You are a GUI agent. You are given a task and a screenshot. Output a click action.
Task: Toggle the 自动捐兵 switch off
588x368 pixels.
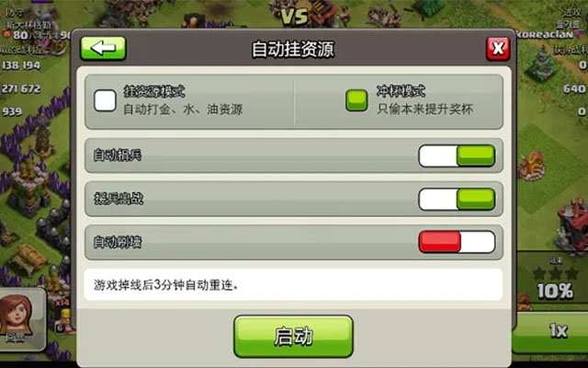[x=457, y=155]
